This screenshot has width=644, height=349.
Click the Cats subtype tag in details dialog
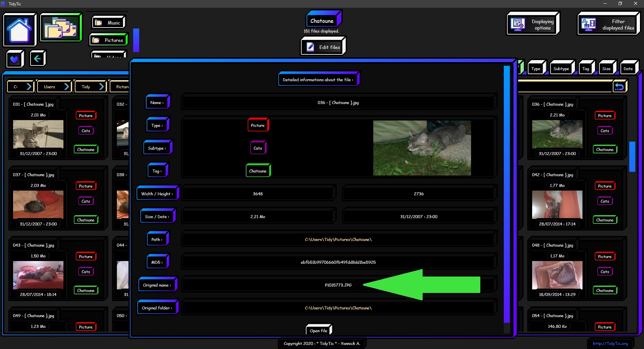pos(258,148)
